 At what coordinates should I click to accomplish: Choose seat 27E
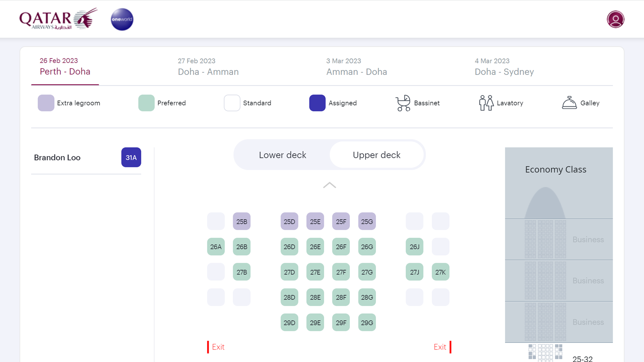[315, 272]
